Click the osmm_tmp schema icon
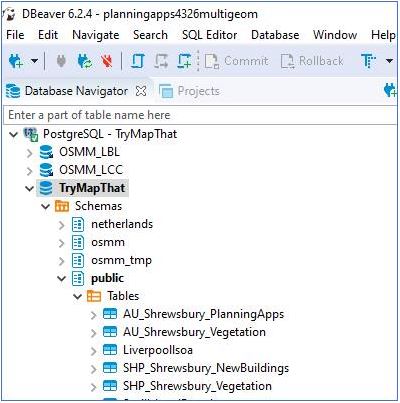 [x=78, y=260]
